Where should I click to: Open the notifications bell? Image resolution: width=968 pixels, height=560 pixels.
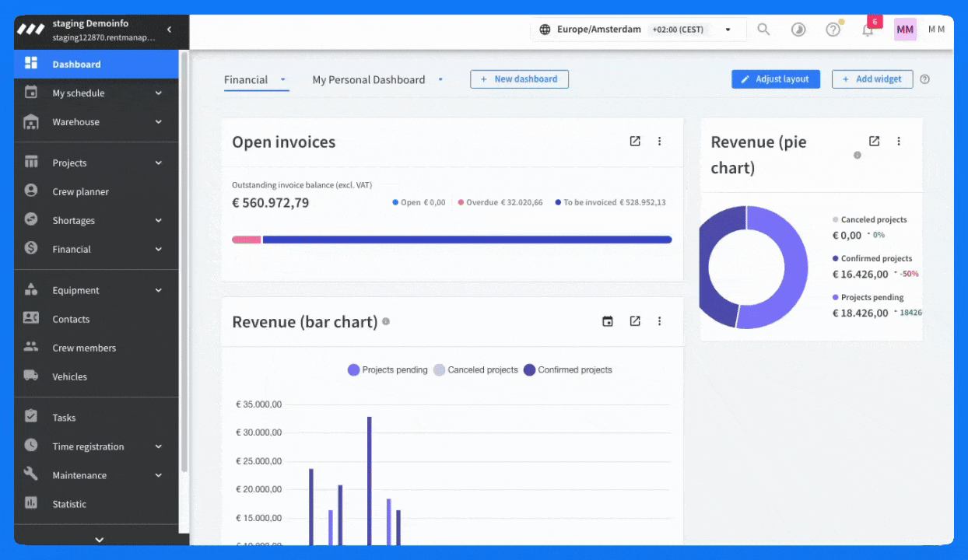point(868,30)
